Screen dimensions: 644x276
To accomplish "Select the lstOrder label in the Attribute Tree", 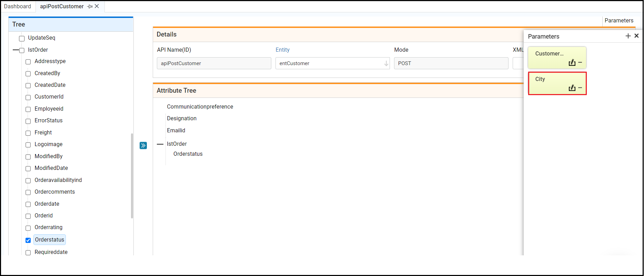I will 177,144.
